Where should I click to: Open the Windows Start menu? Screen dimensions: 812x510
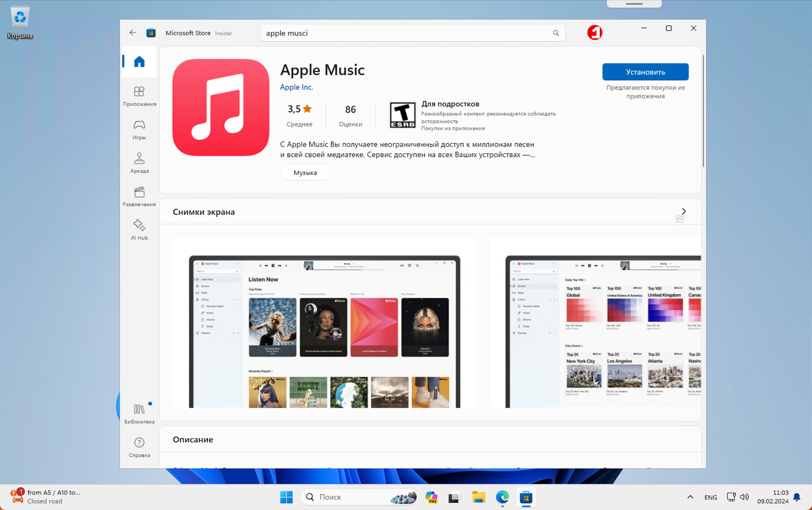(x=286, y=497)
